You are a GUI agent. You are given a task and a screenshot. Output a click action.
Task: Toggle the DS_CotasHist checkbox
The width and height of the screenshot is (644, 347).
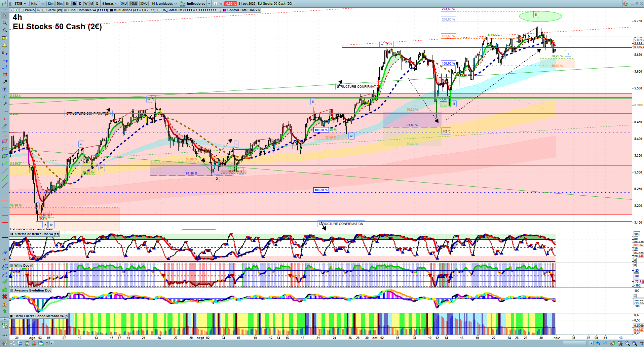[x=158, y=10]
